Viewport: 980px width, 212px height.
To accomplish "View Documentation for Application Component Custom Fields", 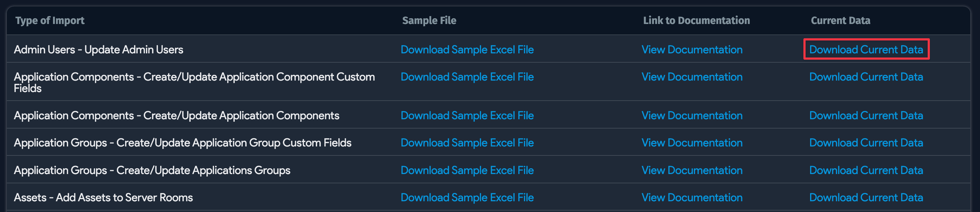I will [x=692, y=77].
